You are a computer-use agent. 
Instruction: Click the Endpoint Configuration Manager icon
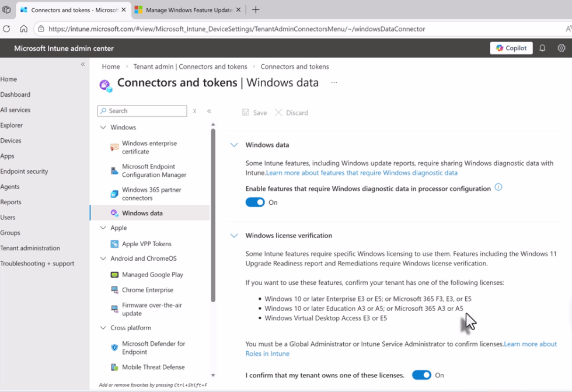(114, 171)
